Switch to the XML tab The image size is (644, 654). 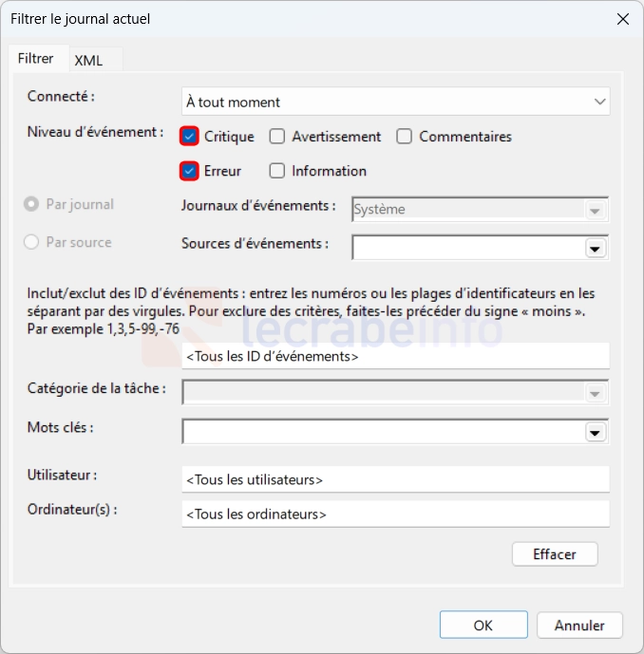point(88,60)
